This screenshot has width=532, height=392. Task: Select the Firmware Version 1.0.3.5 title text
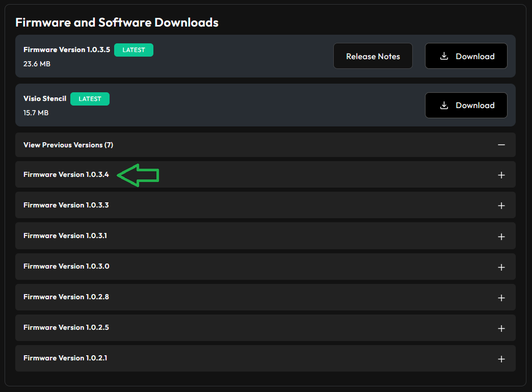[x=67, y=50]
